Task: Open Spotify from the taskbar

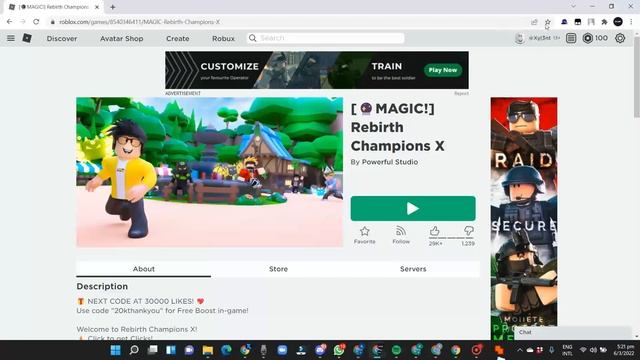Action: click(x=396, y=350)
